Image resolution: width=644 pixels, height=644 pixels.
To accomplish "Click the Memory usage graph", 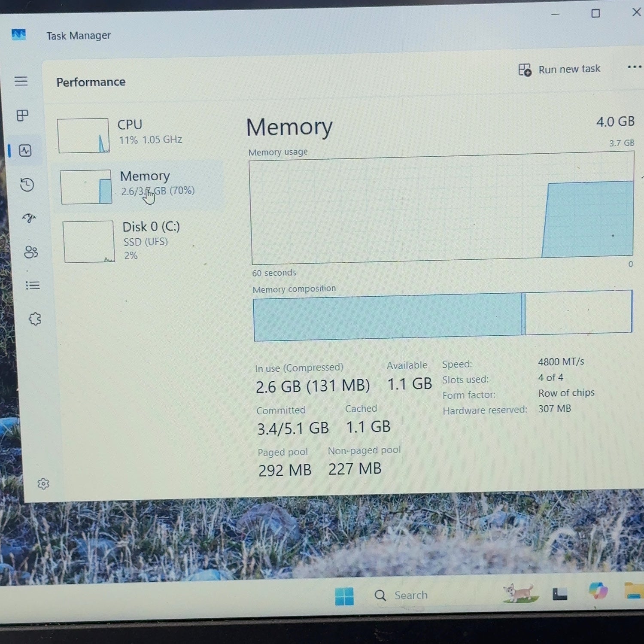I will coord(442,208).
